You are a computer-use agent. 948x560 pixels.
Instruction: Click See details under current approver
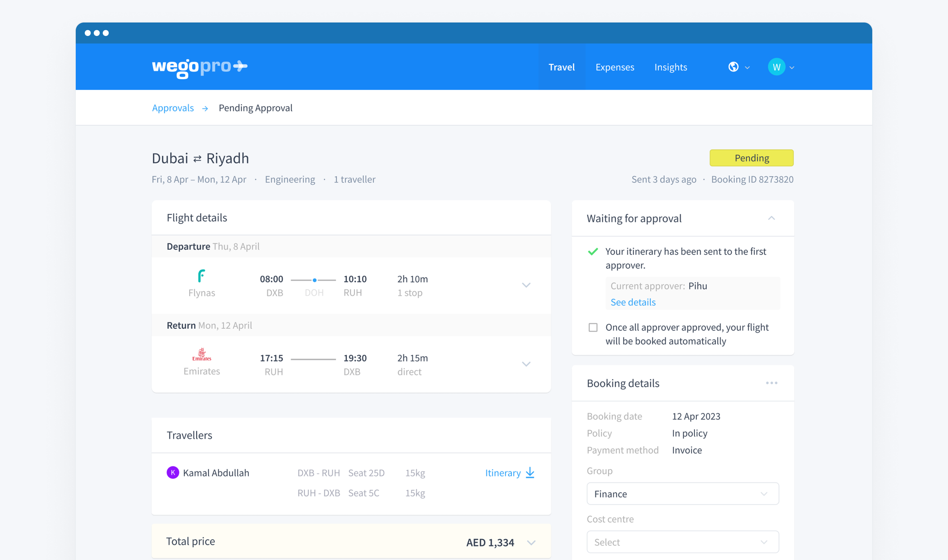[633, 302]
